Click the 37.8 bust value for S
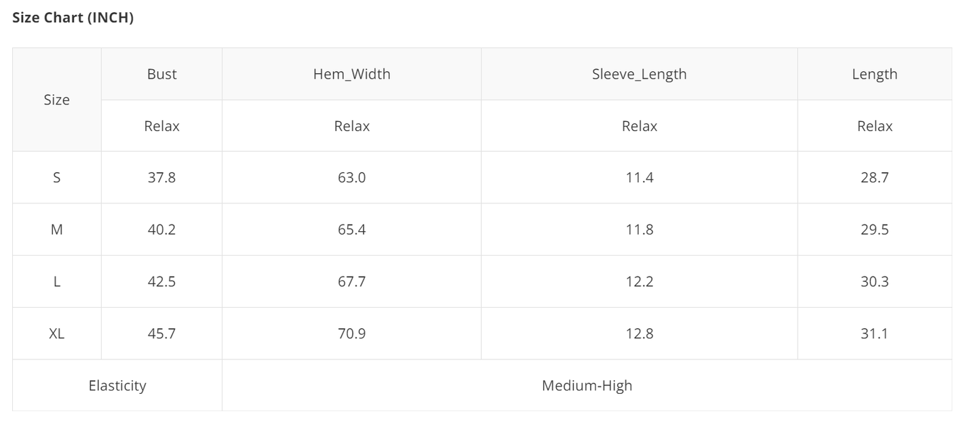This screenshot has width=980, height=440. pos(161,178)
